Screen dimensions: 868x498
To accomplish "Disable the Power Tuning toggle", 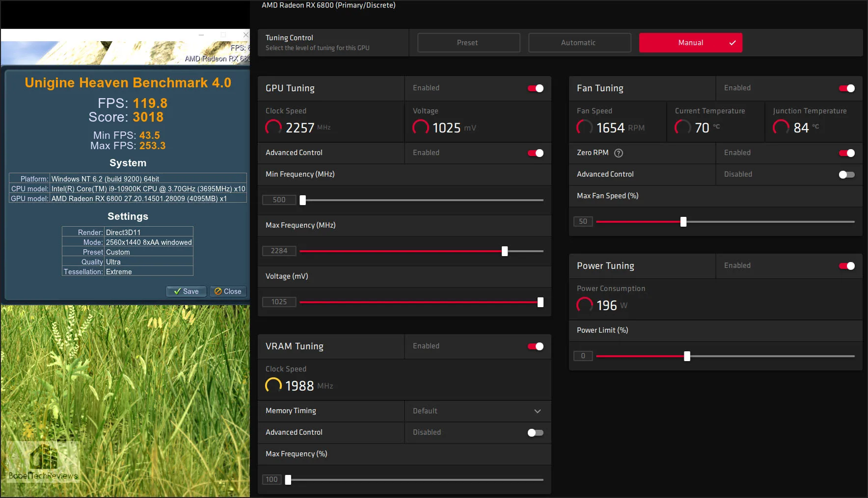I will click(x=847, y=266).
